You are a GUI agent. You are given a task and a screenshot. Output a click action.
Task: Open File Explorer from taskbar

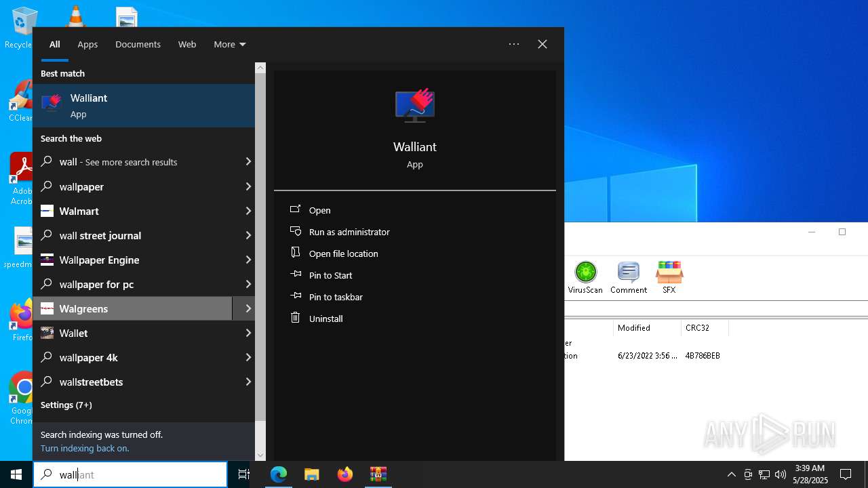[312, 474]
